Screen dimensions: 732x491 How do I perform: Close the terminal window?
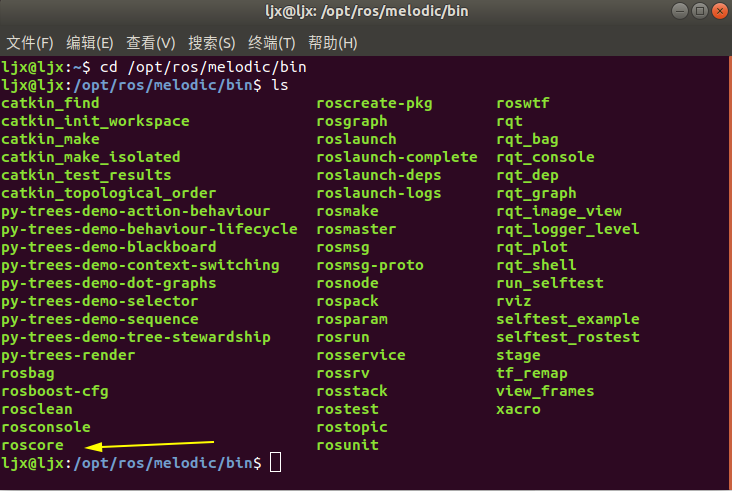coord(720,11)
